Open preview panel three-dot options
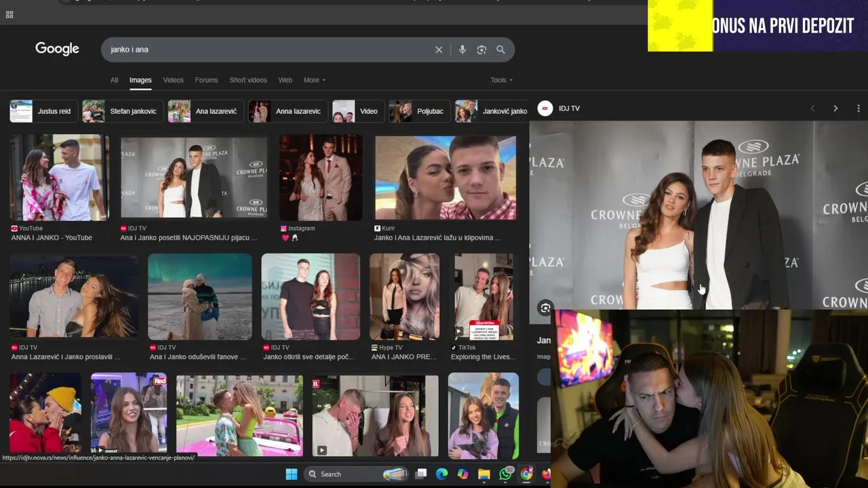 (x=859, y=108)
